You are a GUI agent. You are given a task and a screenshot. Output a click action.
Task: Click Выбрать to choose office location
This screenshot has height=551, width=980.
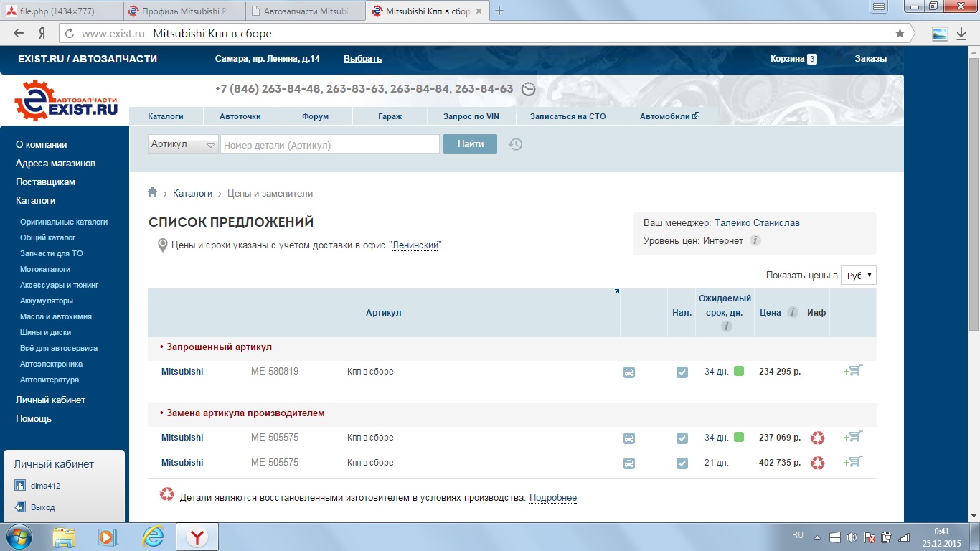click(362, 59)
